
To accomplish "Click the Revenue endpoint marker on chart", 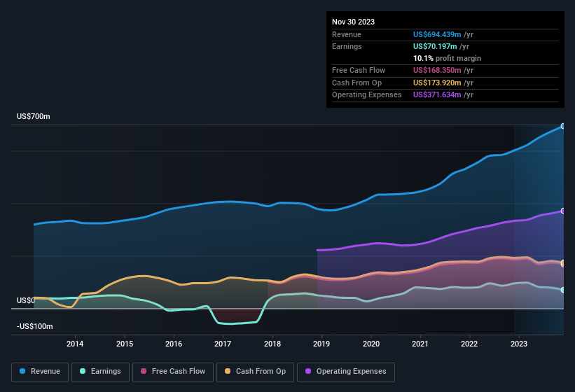I will point(563,126).
